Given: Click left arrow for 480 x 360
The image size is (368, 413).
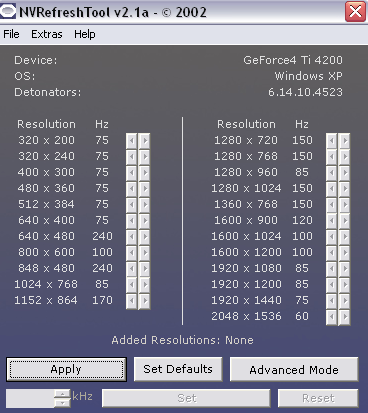Looking at the screenshot, I should click(132, 189).
